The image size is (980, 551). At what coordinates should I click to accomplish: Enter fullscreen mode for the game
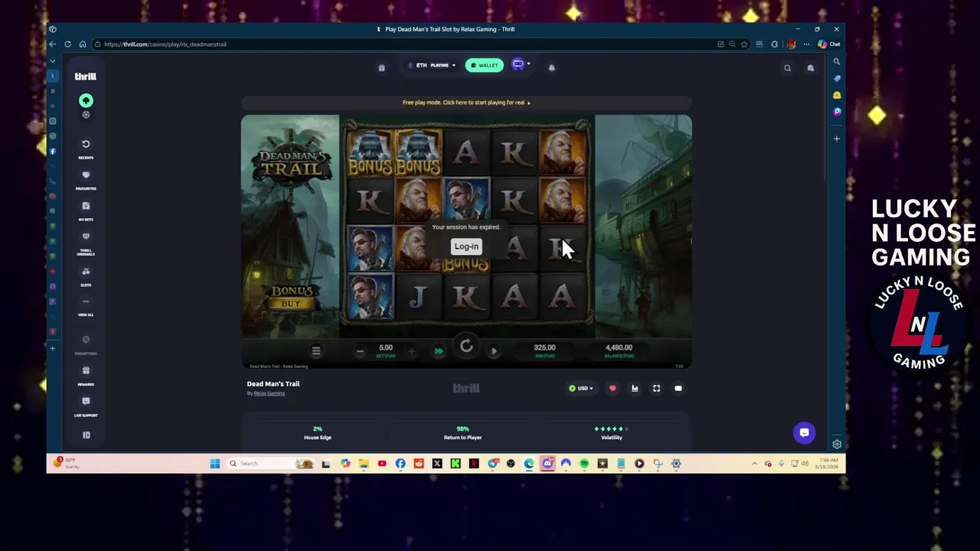click(x=656, y=388)
